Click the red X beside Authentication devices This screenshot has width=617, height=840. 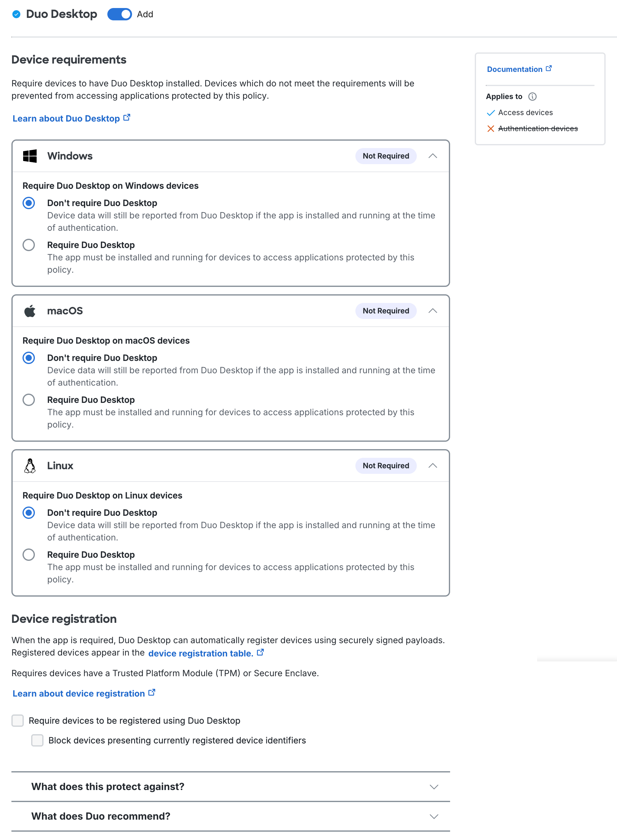click(x=491, y=129)
